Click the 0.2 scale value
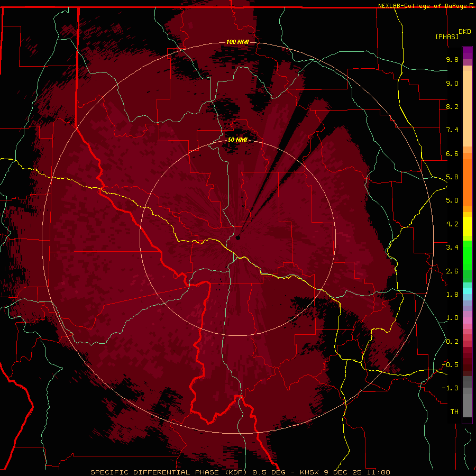 pos(452,342)
